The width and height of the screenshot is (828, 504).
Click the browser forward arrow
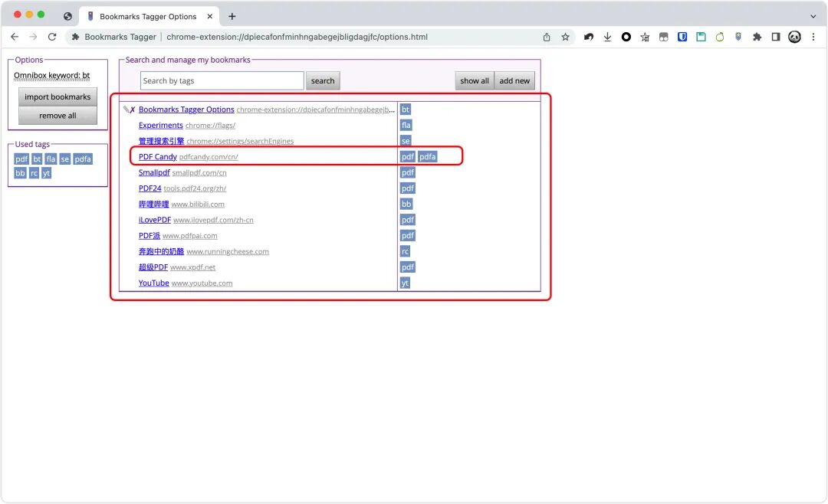(33, 37)
